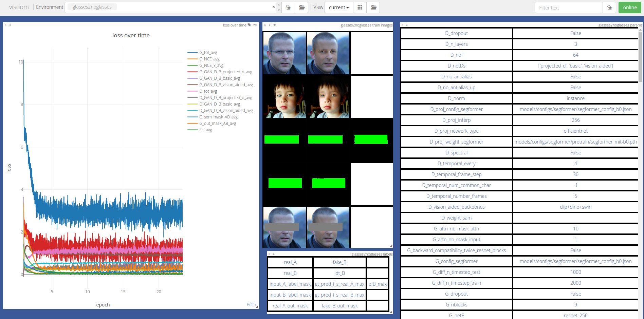Click 'idt_B' cell in labels table
This screenshot has width=644, height=319.
(x=339, y=273)
